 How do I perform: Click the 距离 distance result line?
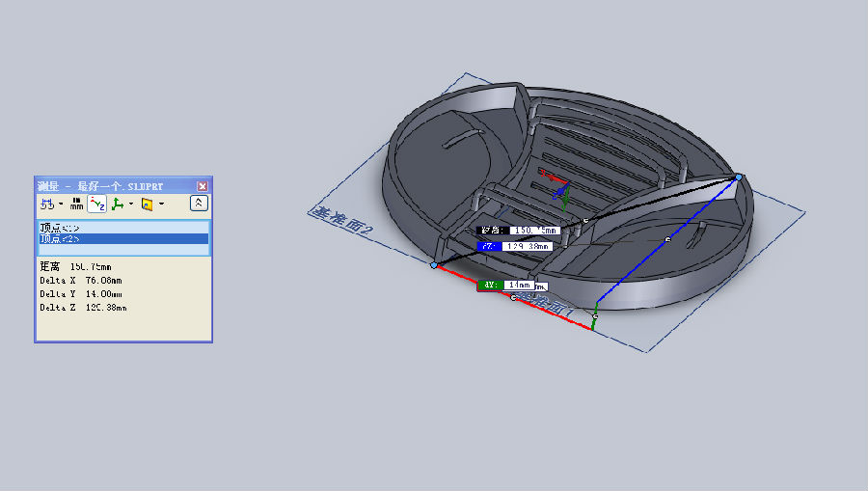coord(75,266)
